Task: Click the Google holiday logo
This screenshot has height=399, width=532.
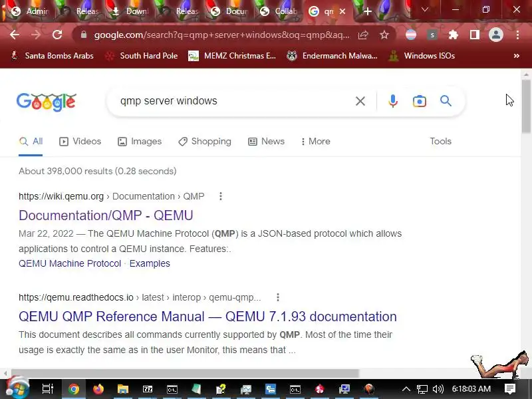Action: click(47, 102)
